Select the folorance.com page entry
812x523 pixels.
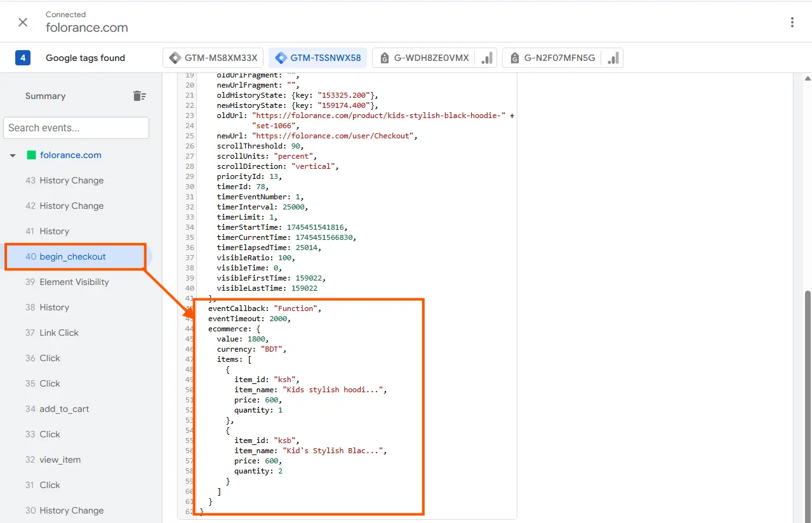70,155
